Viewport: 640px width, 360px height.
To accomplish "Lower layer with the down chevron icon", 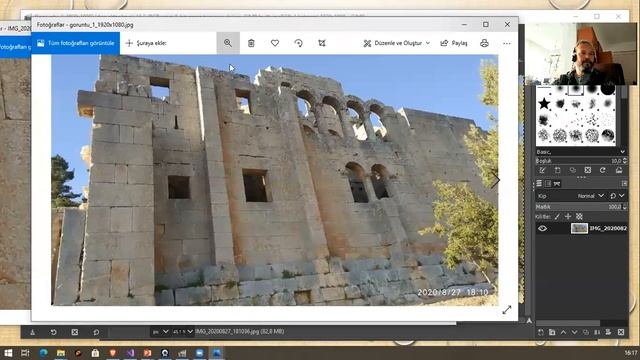I will coord(574,333).
